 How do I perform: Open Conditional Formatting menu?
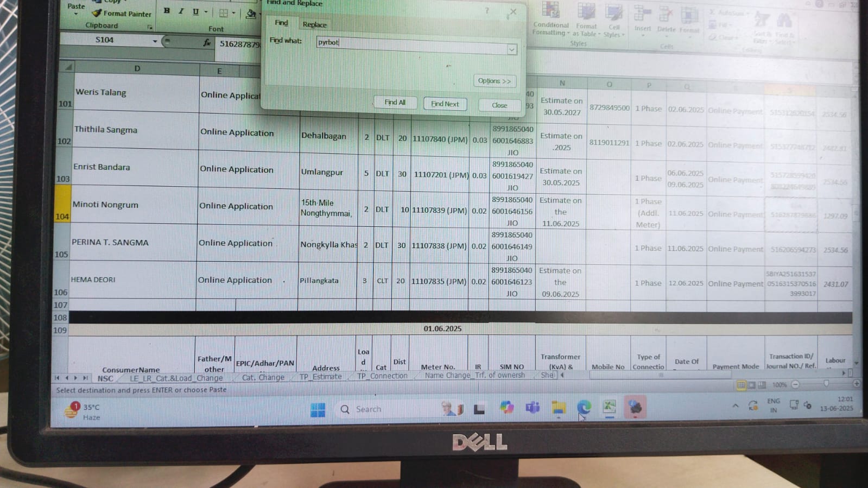click(x=550, y=20)
